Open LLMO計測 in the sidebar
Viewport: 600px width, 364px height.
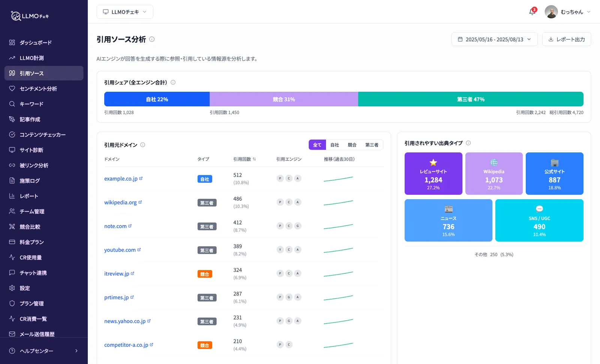tap(44, 58)
